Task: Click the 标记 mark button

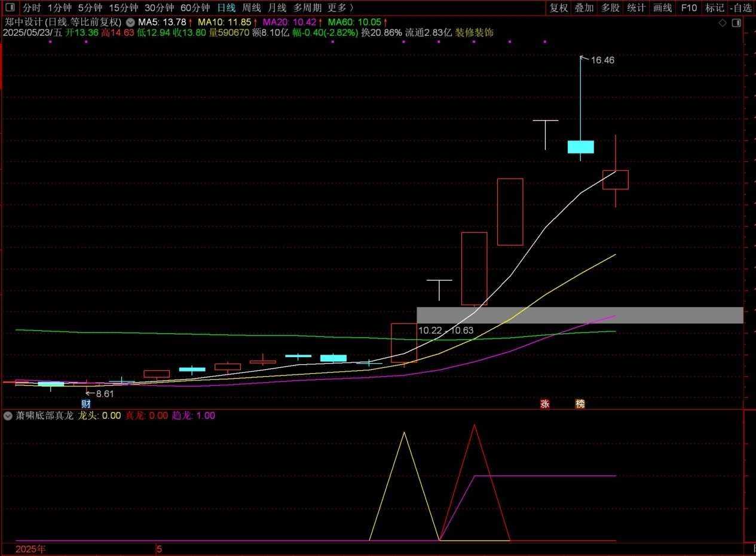Action: click(715, 8)
